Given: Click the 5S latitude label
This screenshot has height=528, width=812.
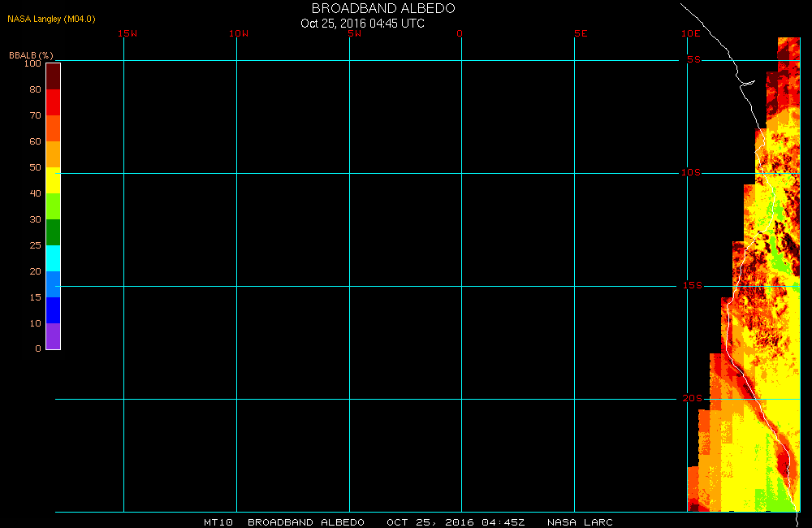Looking at the screenshot, I should point(693,59).
